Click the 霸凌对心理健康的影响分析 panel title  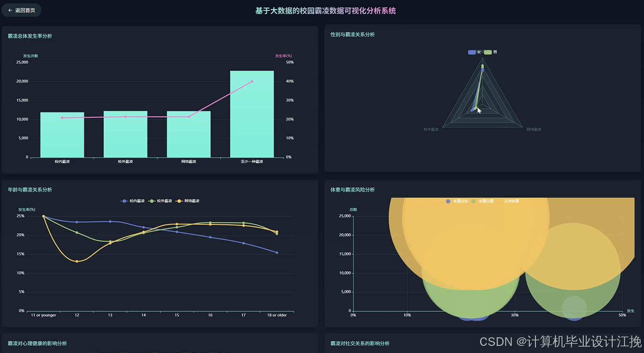[37, 344]
